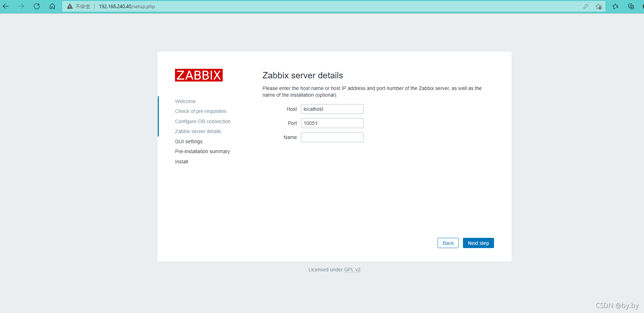Click the browser forward arrow
This screenshot has height=313, width=644.
[21, 6]
